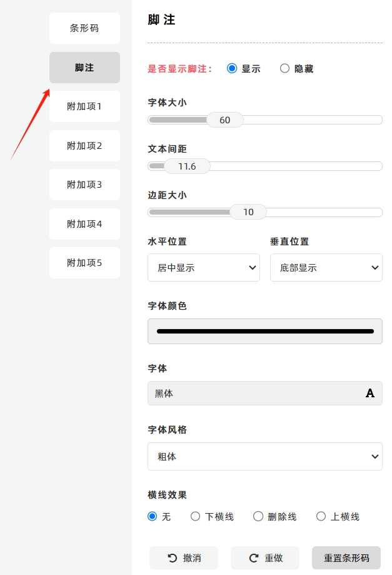Screen dimensions: 392x575
Task: Open the 水平位置 居中显示 dropdown
Action: (x=204, y=268)
